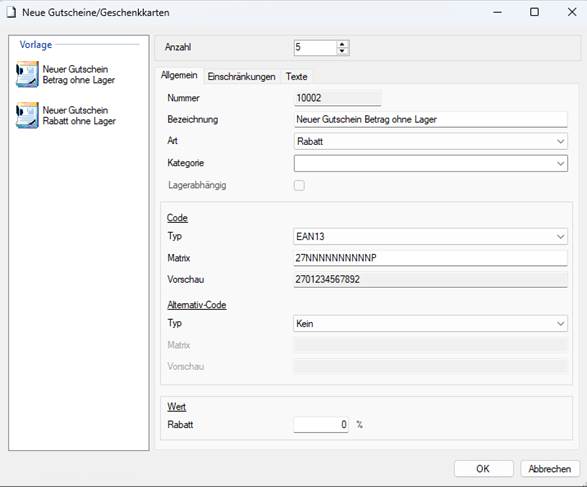The height and width of the screenshot is (487, 587).
Task: Toggle the Lagerabhängig checkbox
Action: (x=299, y=185)
